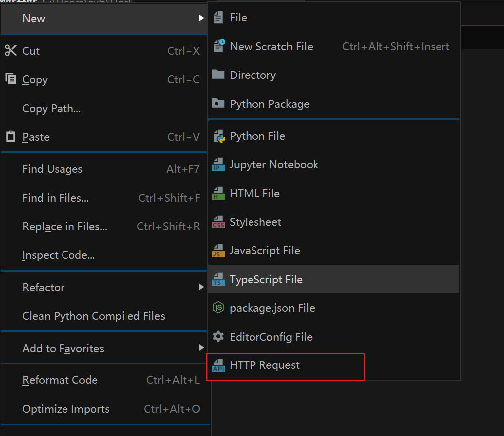Create a New Scratch File
This screenshot has width=504, height=436.
pos(334,46)
